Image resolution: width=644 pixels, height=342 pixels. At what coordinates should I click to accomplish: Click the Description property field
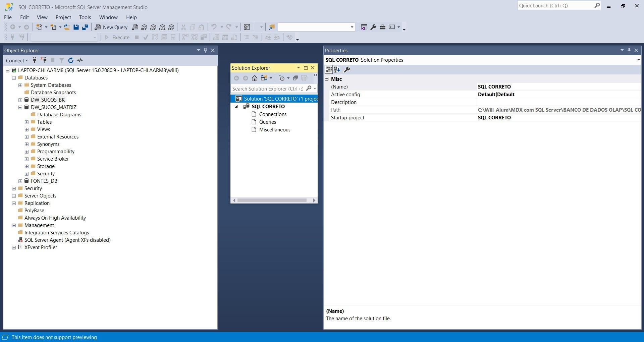pos(558,102)
